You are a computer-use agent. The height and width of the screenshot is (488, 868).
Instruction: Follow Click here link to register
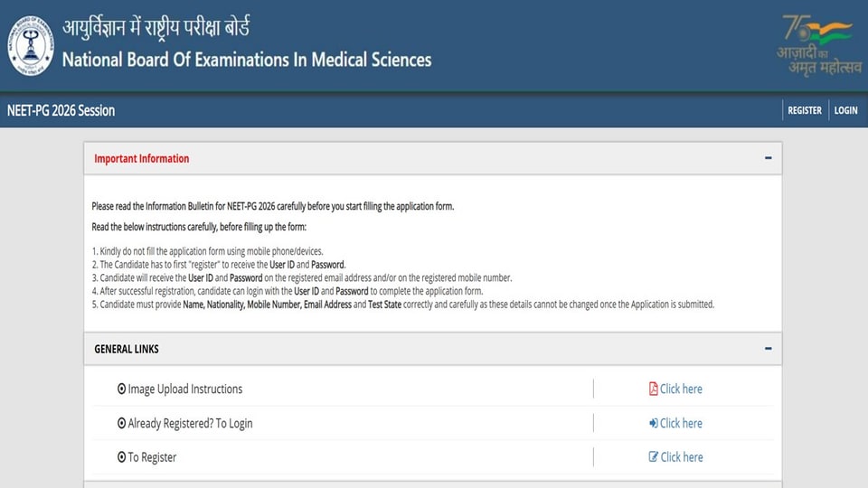(x=682, y=457)
